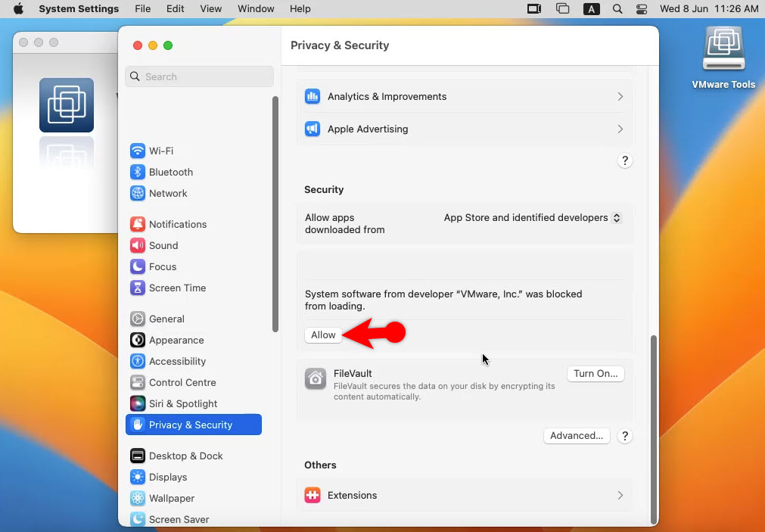Image resolution: width=765 pixels, height=532 pixels.
Task: Click the date and time in menu bar
Action: point(709,9)
